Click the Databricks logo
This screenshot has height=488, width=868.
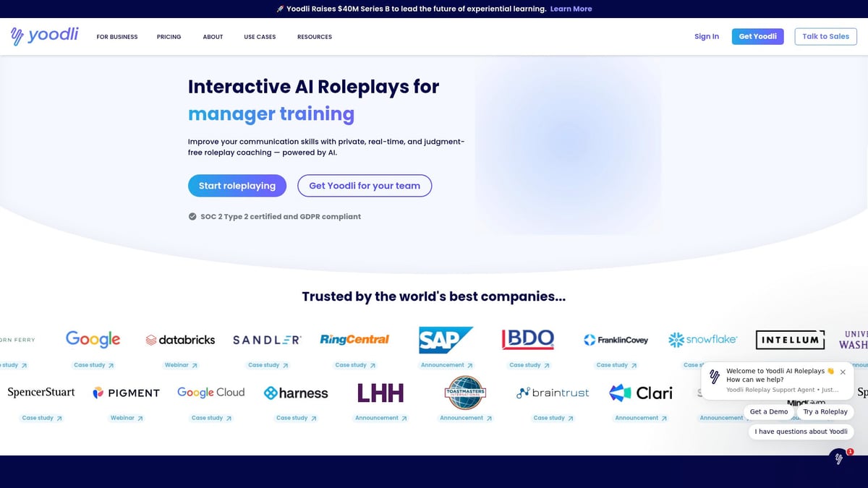pyautogui.click(x=179, y=339)
